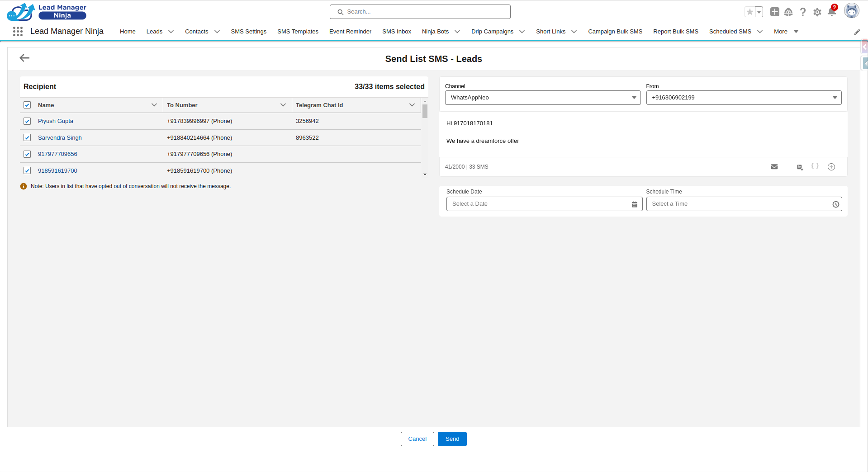This screenshot has width=868, height=472.
Task: Expand the Telegram Chat Id column chevron
Action: [x=412, y=105]
